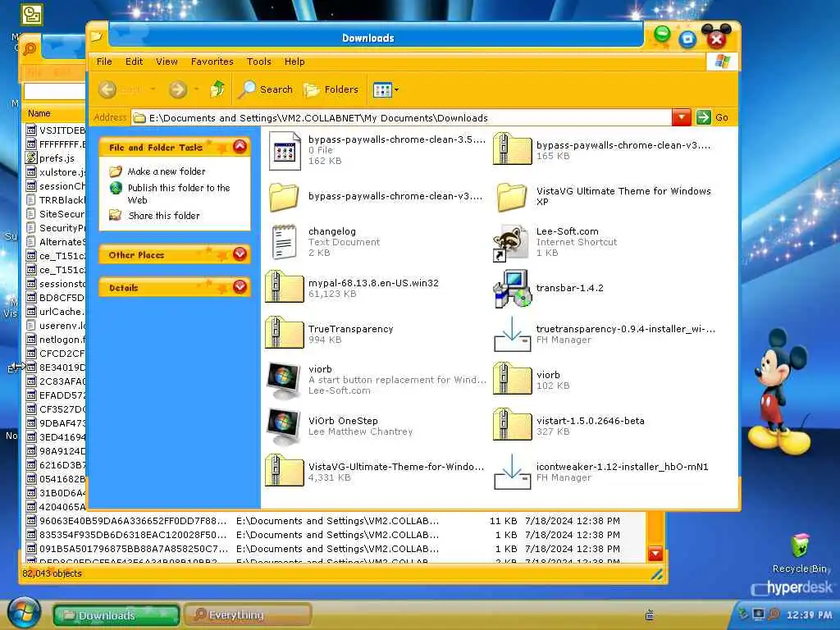Expand the Details panel
The height and width of the screenshot is (630, 840).
point(240,287)
